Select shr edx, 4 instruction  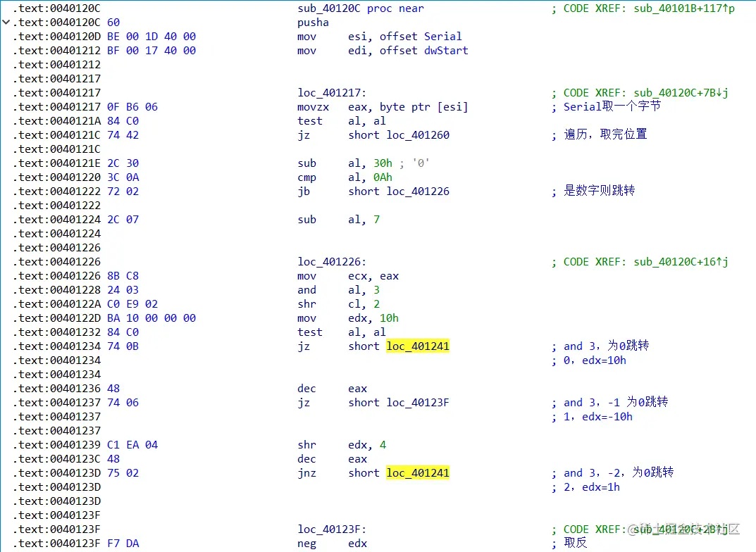[342, 444]
